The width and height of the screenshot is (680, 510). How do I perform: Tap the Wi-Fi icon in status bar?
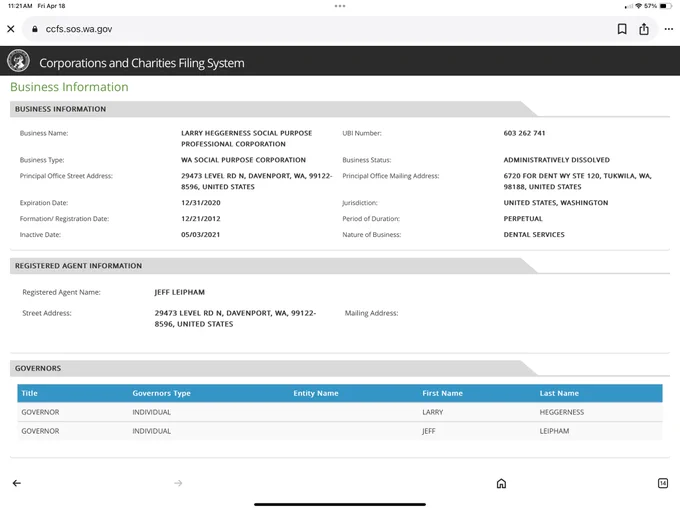pyautogui.click(x=638, y=6)
